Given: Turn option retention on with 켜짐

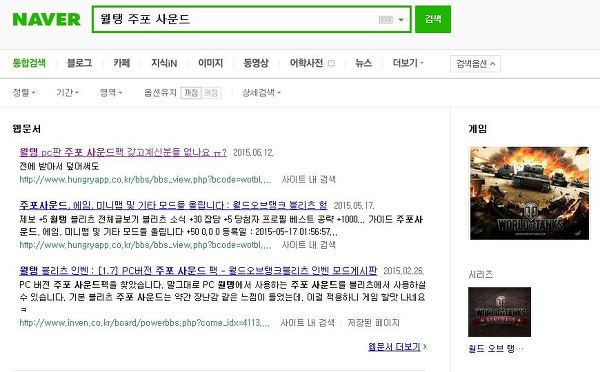Looking at the screenshot, I should click(x=211, y=93).
